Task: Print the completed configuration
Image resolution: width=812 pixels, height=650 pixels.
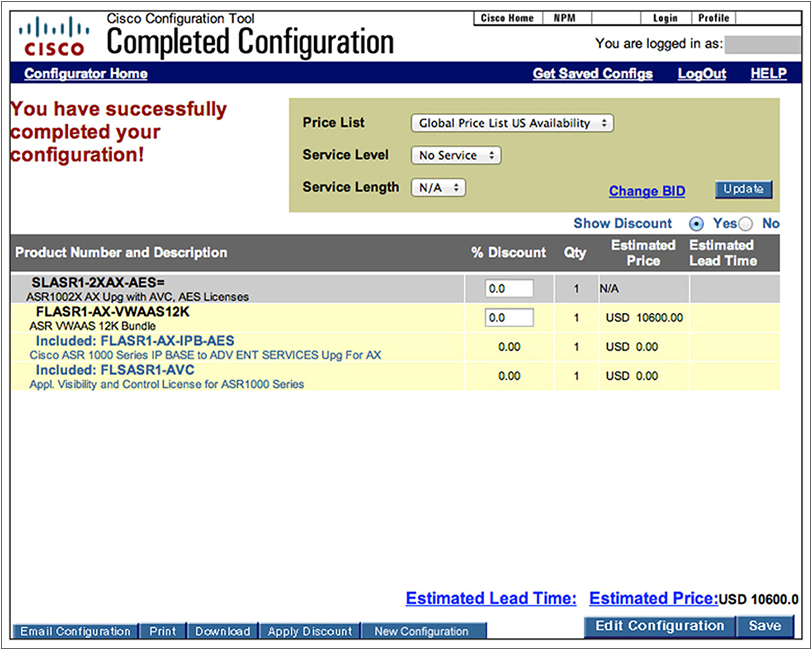Action: [x=163, y=631]
